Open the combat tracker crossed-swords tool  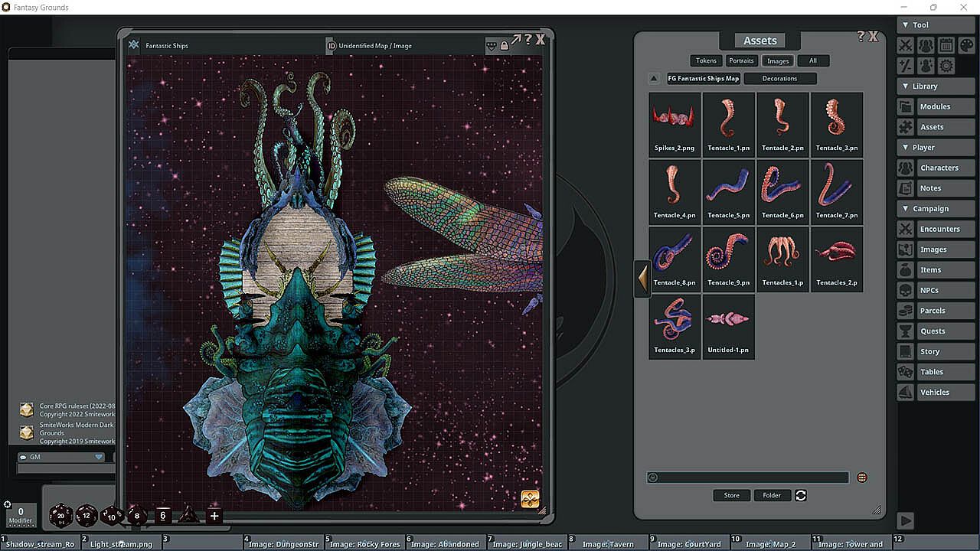coord(906,46)
